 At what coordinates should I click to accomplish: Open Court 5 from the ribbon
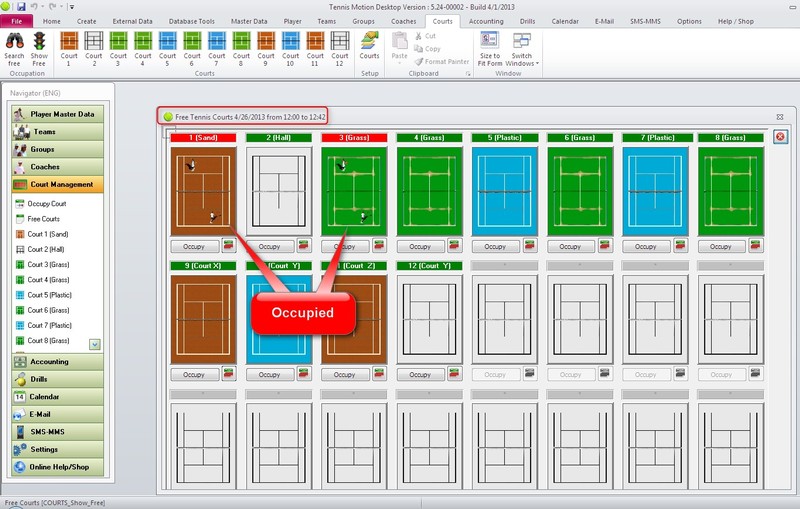(x=168, y=42)
